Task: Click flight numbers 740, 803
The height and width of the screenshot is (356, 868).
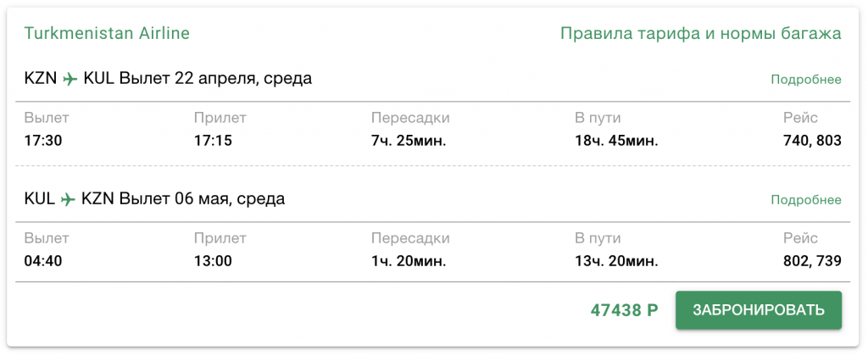Action: point(812,140)
